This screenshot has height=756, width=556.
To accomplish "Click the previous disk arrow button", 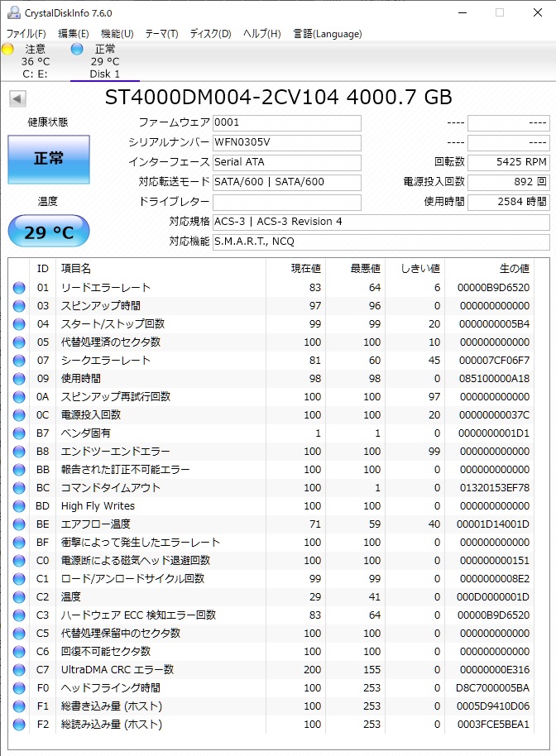I will [17, 99].
